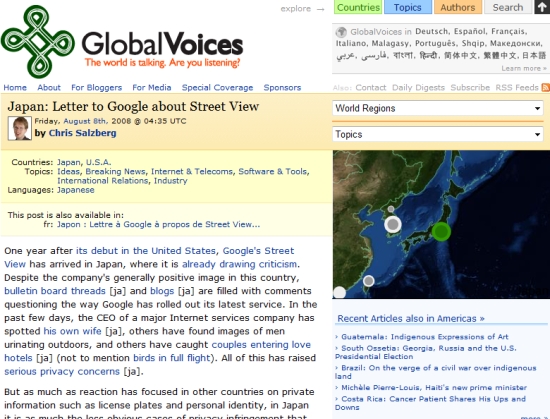
Task: Click the GlobalVoices green knot logo
Action: tap(38, 42)
